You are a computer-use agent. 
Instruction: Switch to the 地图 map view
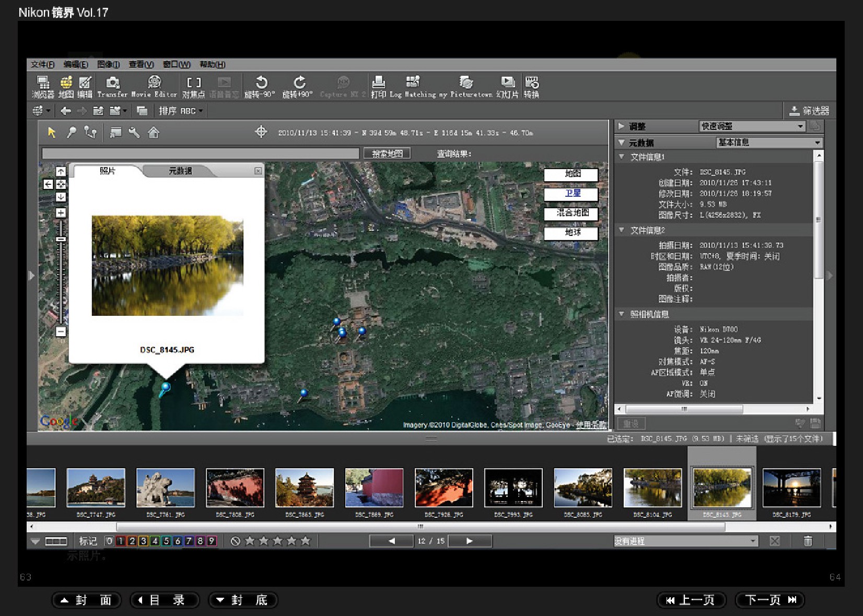click(66, 87)
